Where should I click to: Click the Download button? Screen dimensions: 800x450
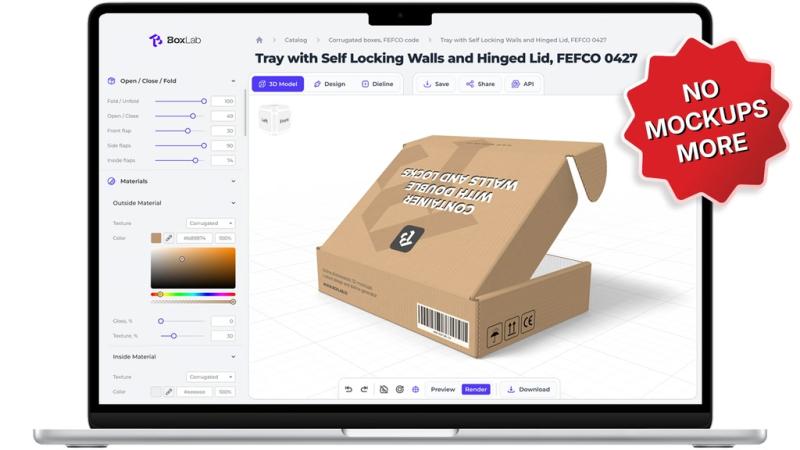click(528, 389)
